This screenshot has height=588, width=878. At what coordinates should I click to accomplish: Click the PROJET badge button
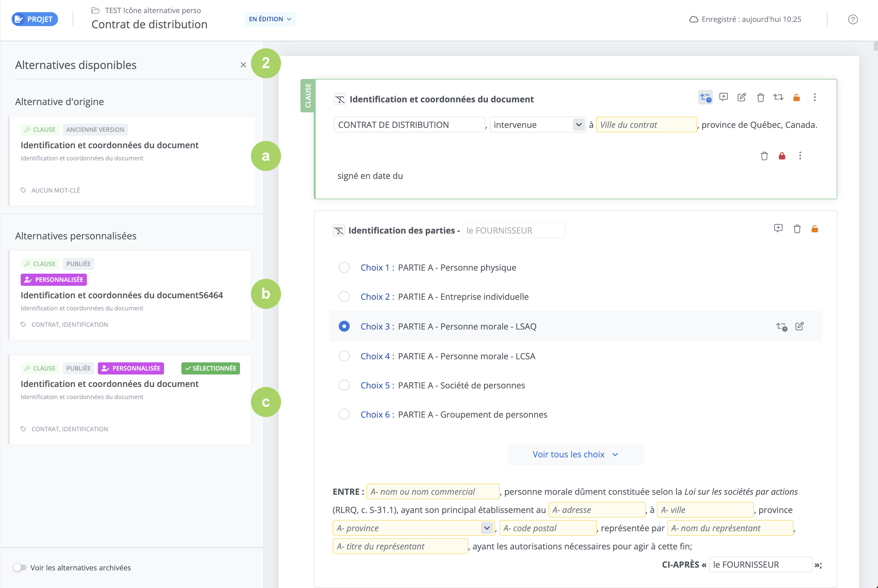(35, 19)
